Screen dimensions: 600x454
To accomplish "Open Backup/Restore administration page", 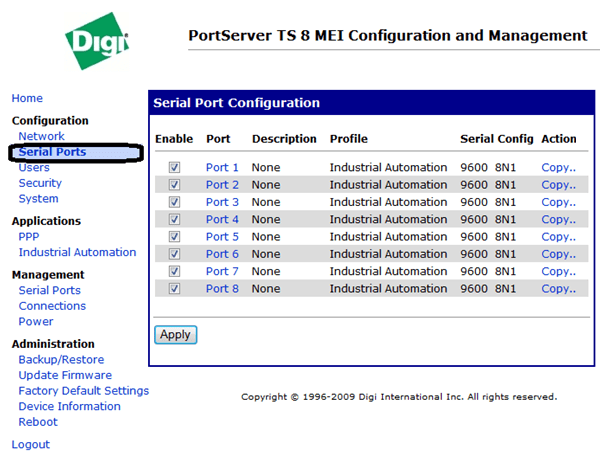I will click(x=61, y=359).
